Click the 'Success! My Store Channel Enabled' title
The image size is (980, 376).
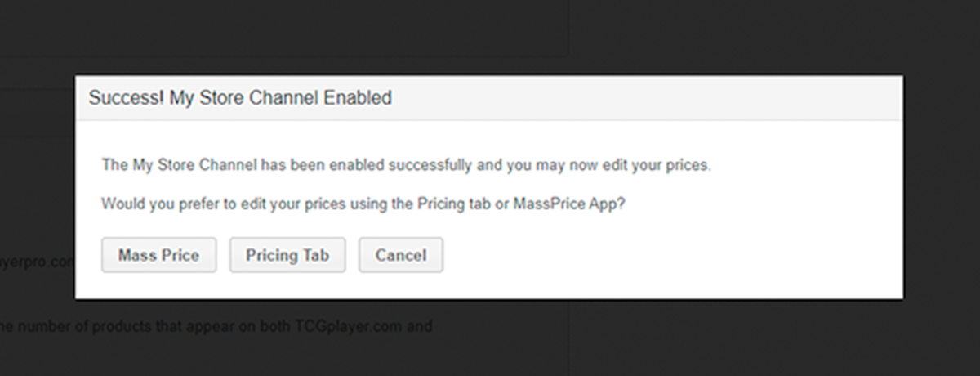point(240,98)
